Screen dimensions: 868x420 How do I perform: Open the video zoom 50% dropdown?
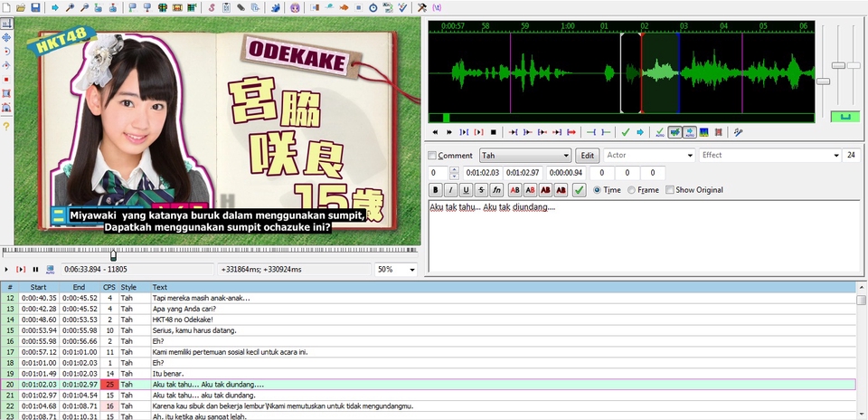coord(396,269)
